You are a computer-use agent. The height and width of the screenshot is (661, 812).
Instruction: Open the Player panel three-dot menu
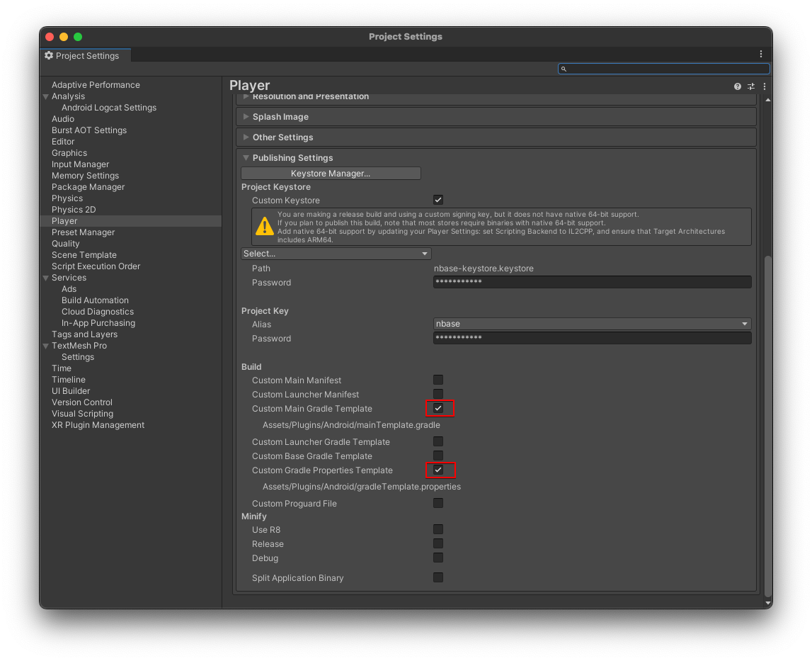tap(765, 86)
